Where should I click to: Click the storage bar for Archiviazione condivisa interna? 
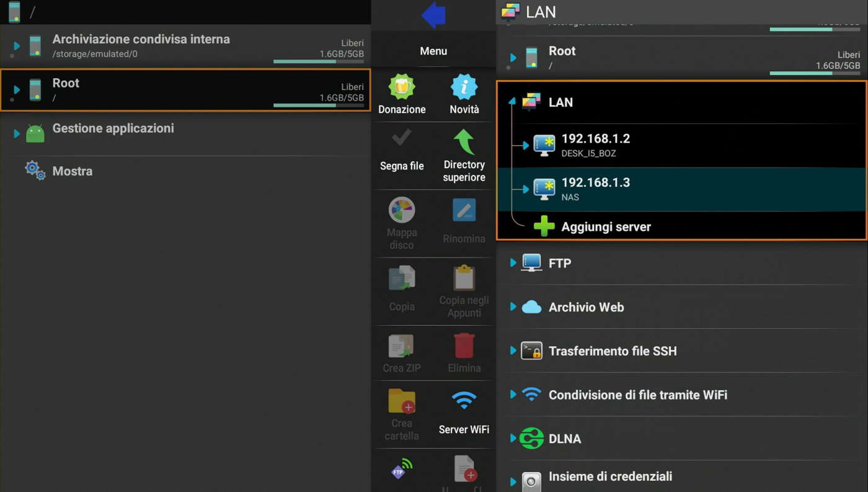(319, 61)
